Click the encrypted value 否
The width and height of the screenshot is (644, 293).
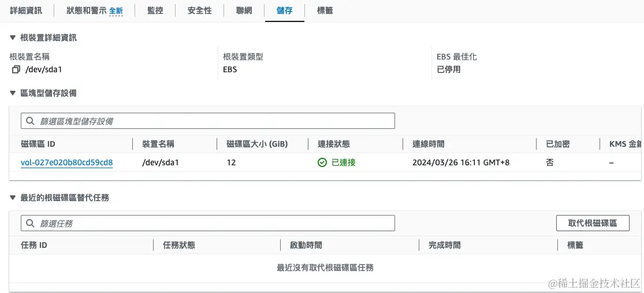point(549,163)
